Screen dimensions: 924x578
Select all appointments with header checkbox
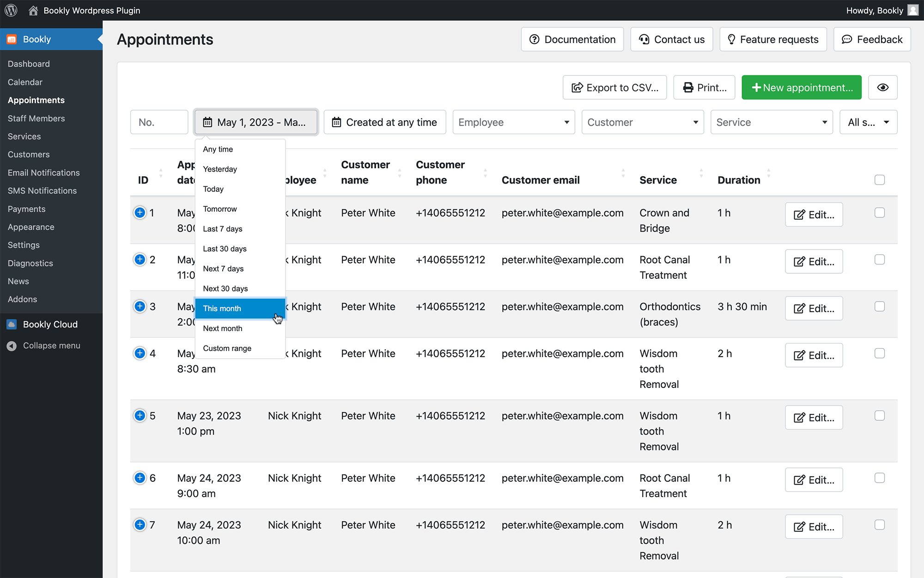tap(880, 180)
